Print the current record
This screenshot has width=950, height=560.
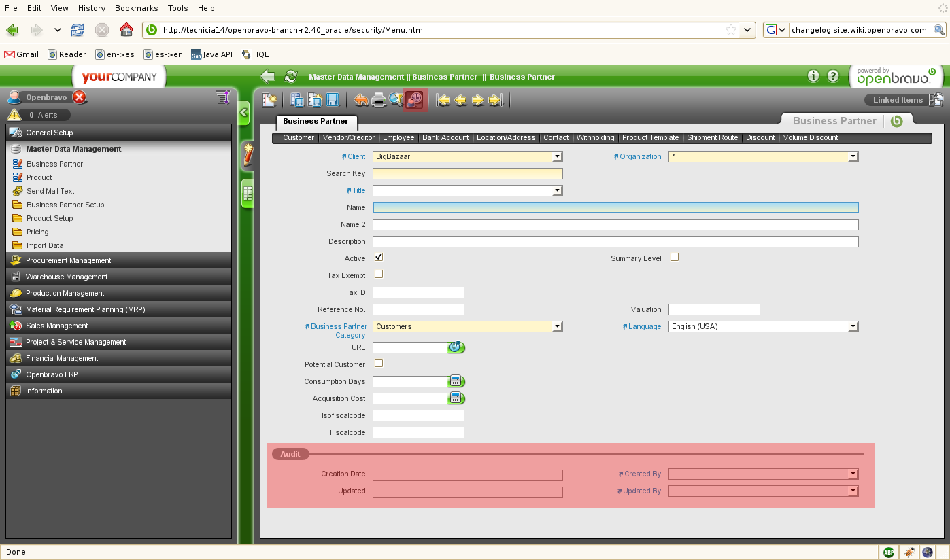pyautogui.click(x=379, y=100)
